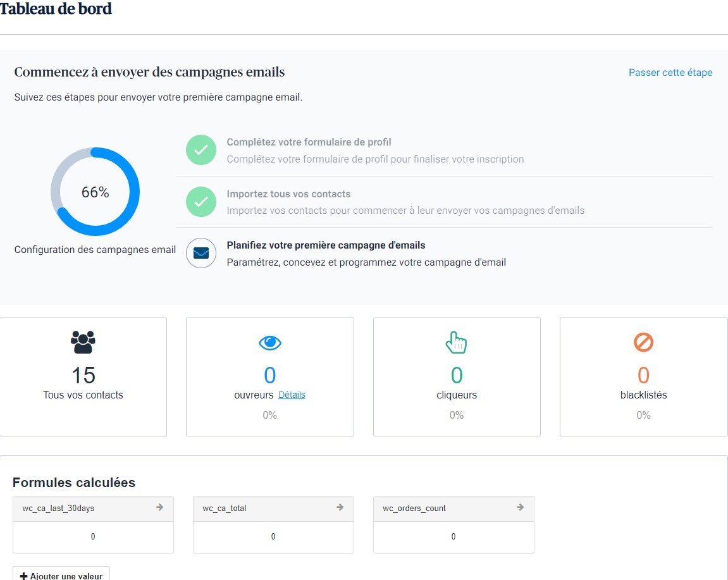Click the green pointing-hand clickers icon
The image size is (728, 580).
click(456, 342)
